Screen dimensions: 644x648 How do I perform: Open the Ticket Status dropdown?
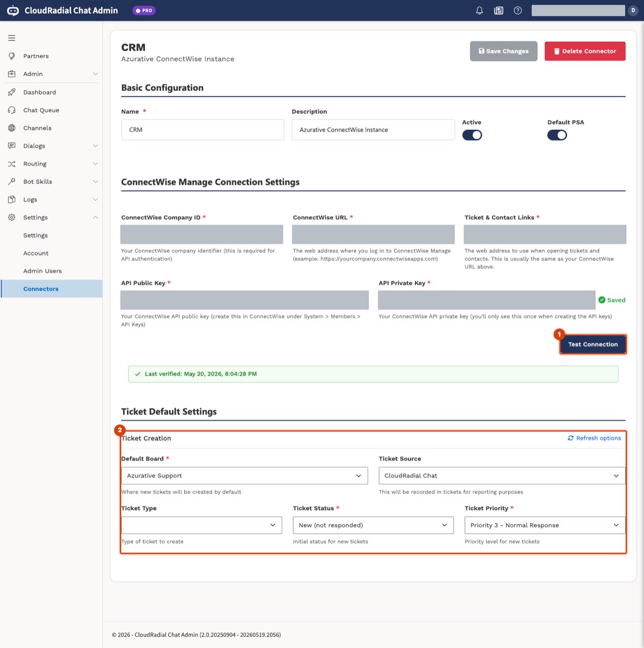tap(374, 525)
